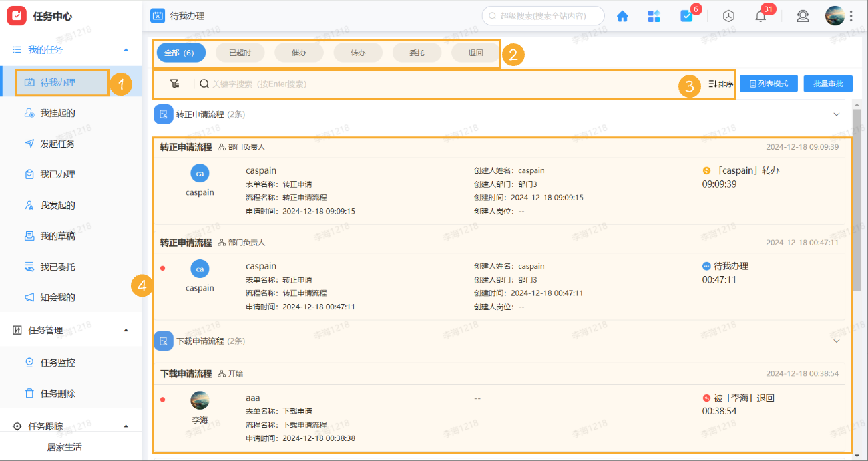Open the apps grid icon in top bar
Viewport: 868px width, 461px height.
coord(654,15)
